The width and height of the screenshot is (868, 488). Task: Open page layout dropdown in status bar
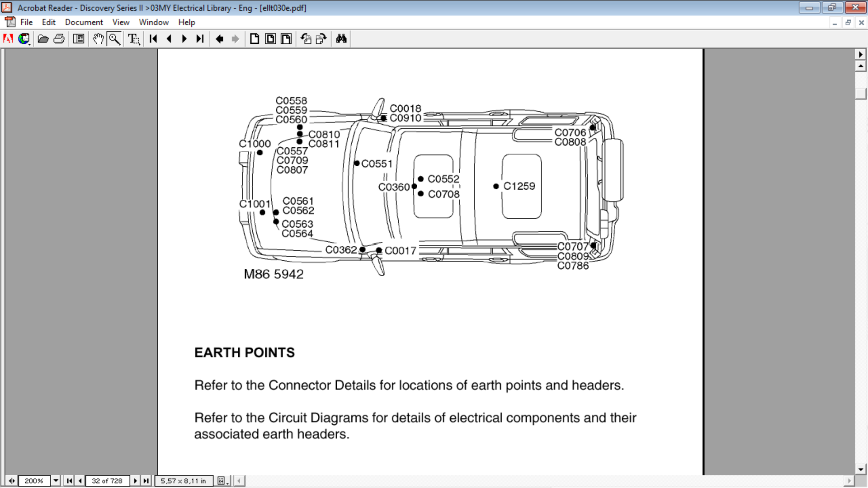coord(222,481)
